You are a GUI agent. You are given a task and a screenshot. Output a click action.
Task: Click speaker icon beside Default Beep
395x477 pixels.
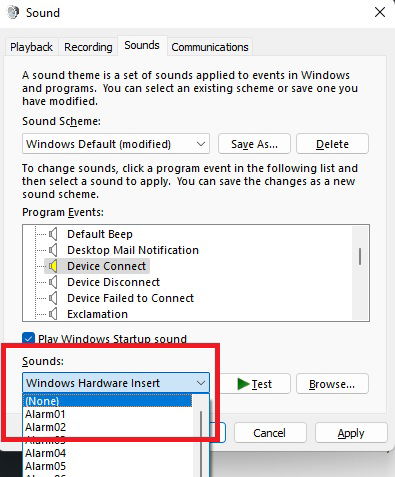(53, 234)
